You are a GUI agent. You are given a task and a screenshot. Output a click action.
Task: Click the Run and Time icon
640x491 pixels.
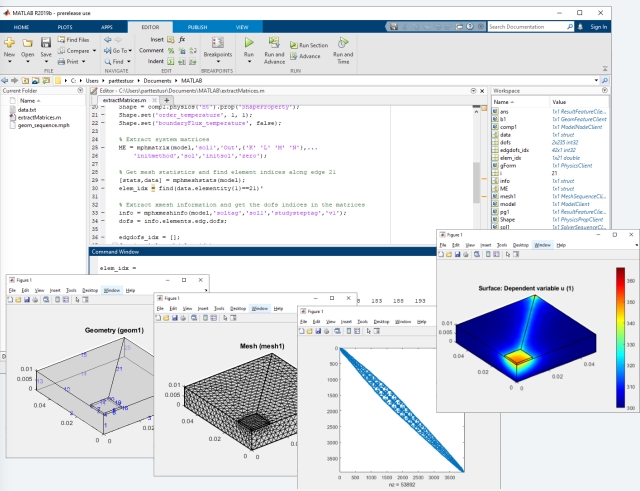coord(343,50)
